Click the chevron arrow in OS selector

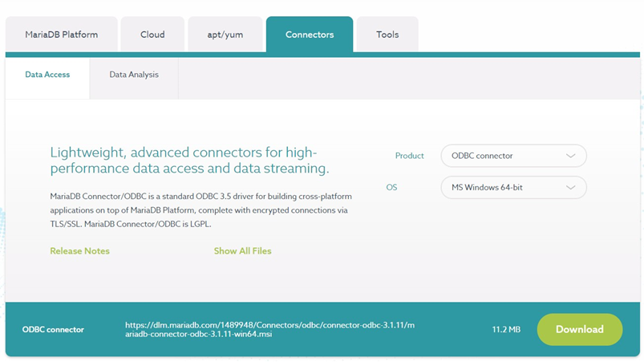click(x=571, y=188)
